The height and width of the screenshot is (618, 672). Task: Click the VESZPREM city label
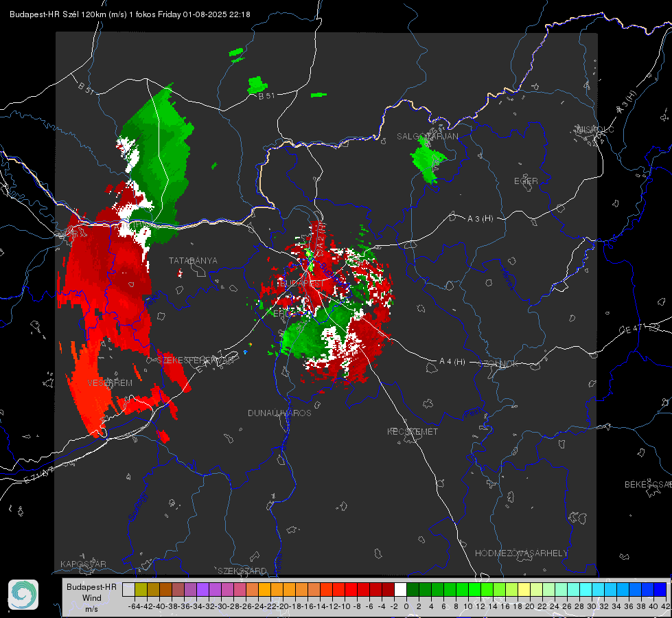tap(110, 383)
